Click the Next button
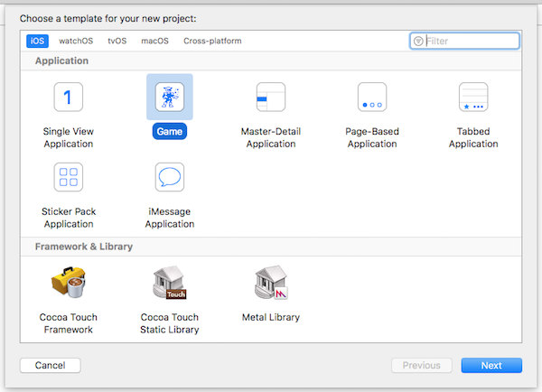 [x=491, y=366]
